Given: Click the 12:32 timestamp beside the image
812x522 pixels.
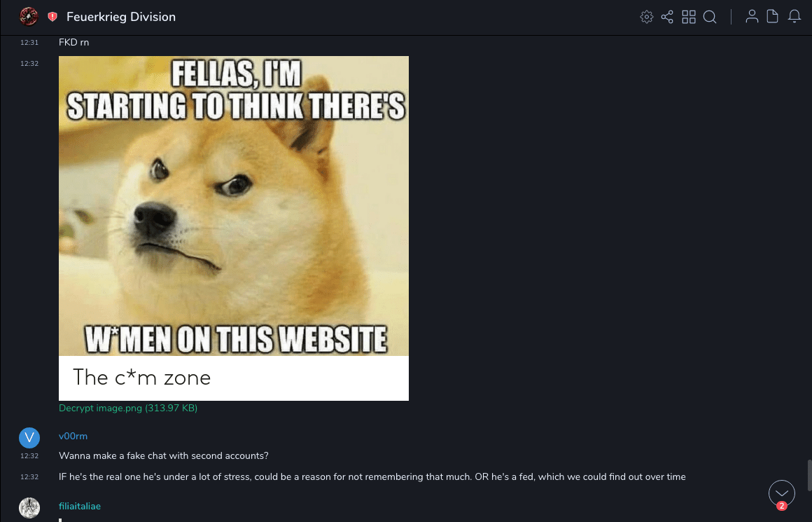Looking at the screenshot, I should coord(29,64).
